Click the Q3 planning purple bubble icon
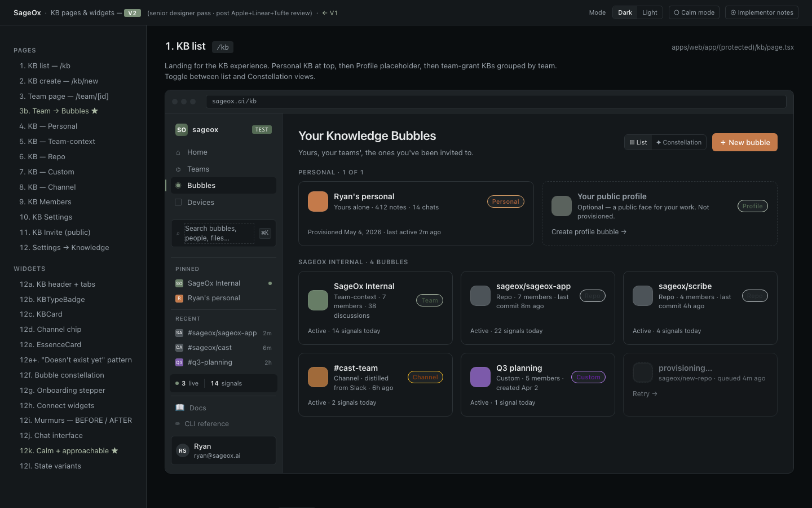This screenshot has width=812, height=508. click(480, 377)
